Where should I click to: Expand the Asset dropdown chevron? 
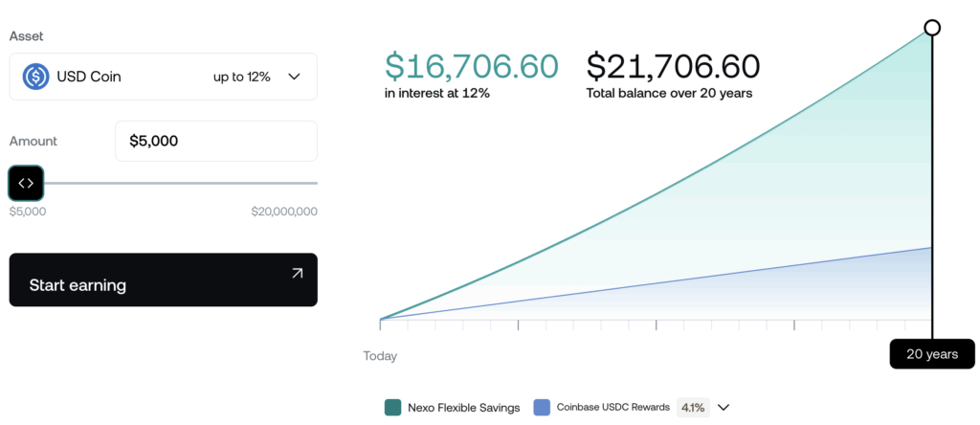tap(294, 77)
